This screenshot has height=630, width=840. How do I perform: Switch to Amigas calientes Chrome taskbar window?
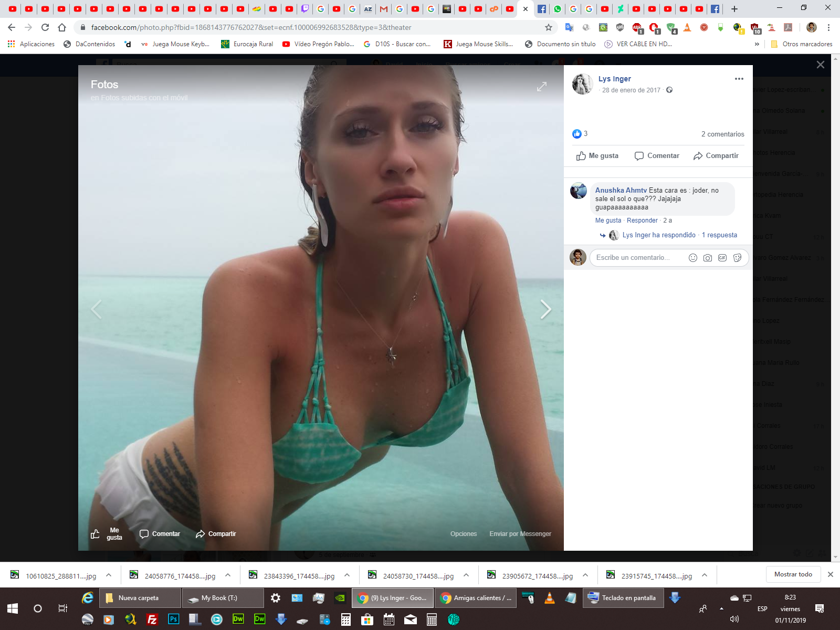476,598
